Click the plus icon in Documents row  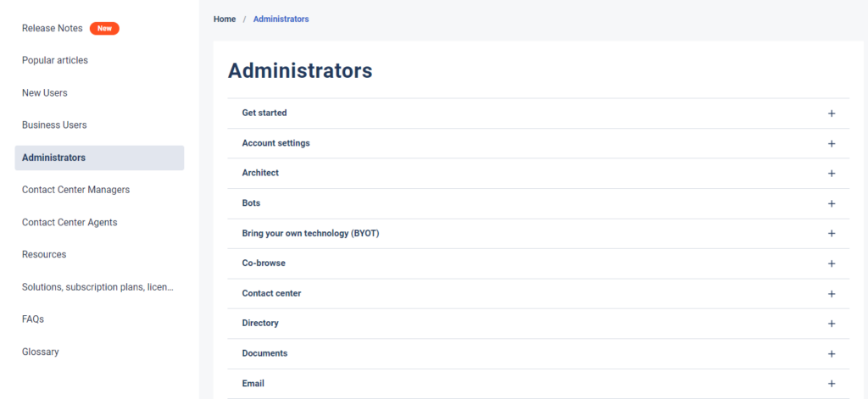pos(831,353)
